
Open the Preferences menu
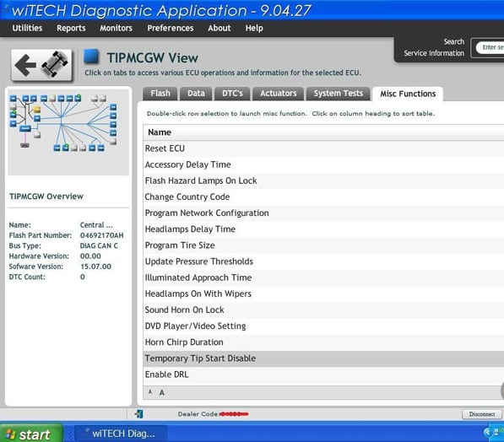(171, 28)
